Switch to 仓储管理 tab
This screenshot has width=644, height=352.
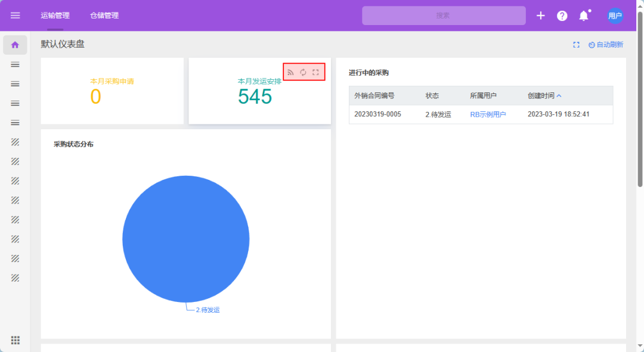[104, 15]
